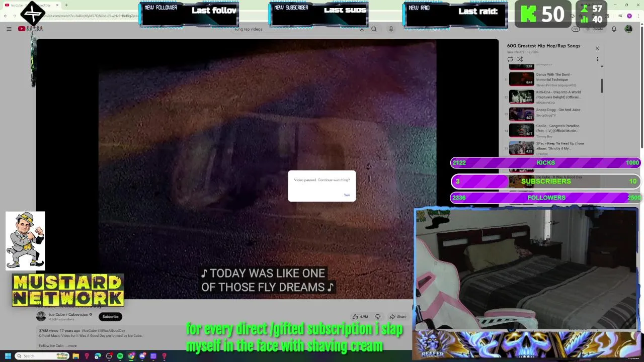This screenshot has height=362, width=644.
Task: Click the Create button
Action: [x=594, y=29]
